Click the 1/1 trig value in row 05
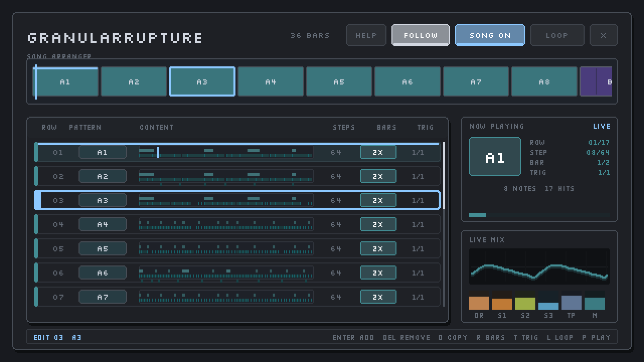 [x=418, y=249]
